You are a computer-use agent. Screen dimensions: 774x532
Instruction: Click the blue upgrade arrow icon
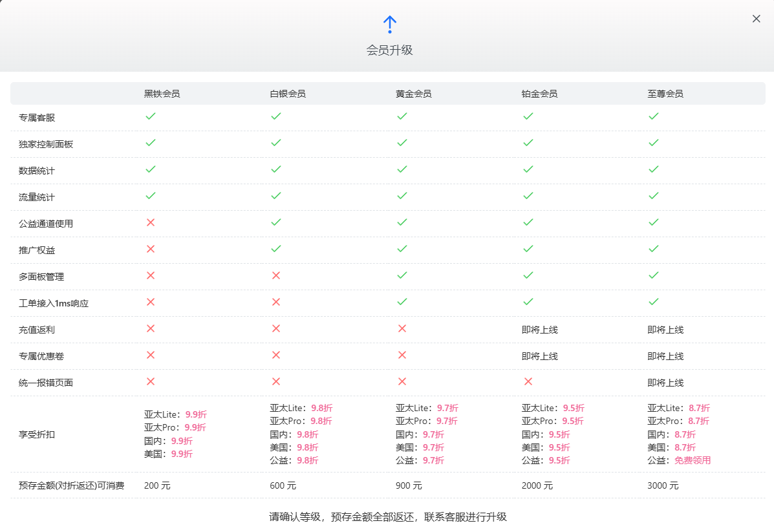pos(389,25)
